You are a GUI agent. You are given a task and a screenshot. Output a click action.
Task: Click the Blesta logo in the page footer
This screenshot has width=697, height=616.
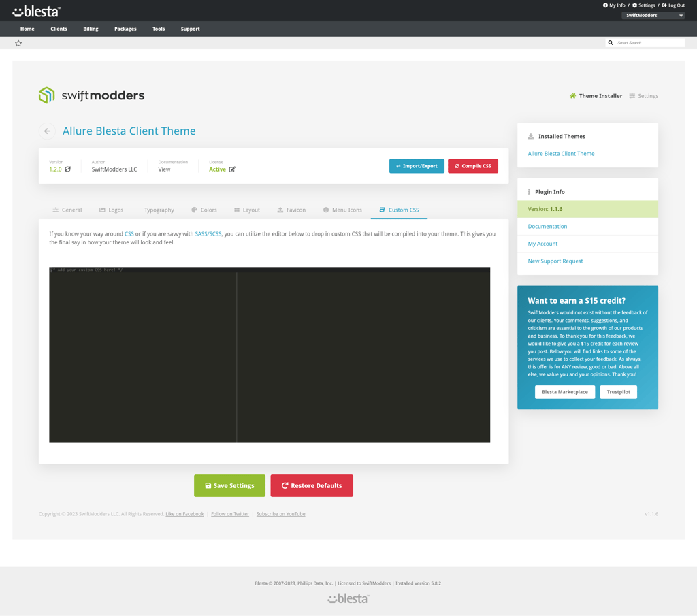coord(348,598)
